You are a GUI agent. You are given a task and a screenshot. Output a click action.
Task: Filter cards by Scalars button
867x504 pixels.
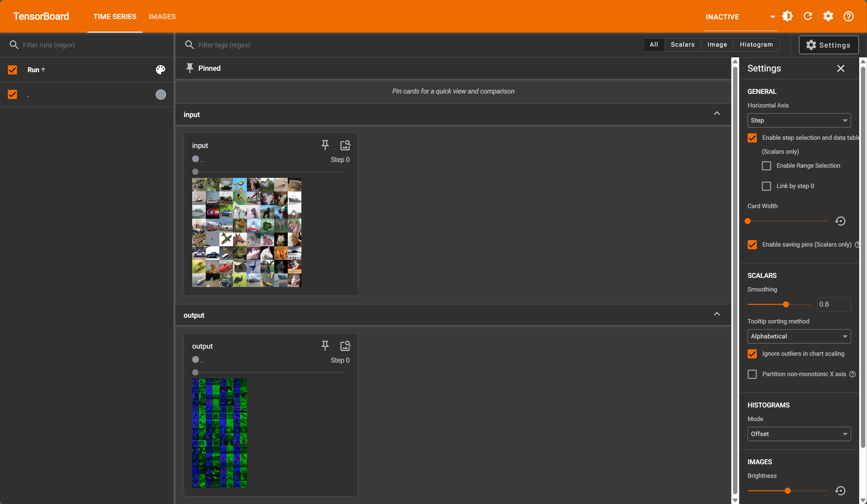tap(682, 45)
